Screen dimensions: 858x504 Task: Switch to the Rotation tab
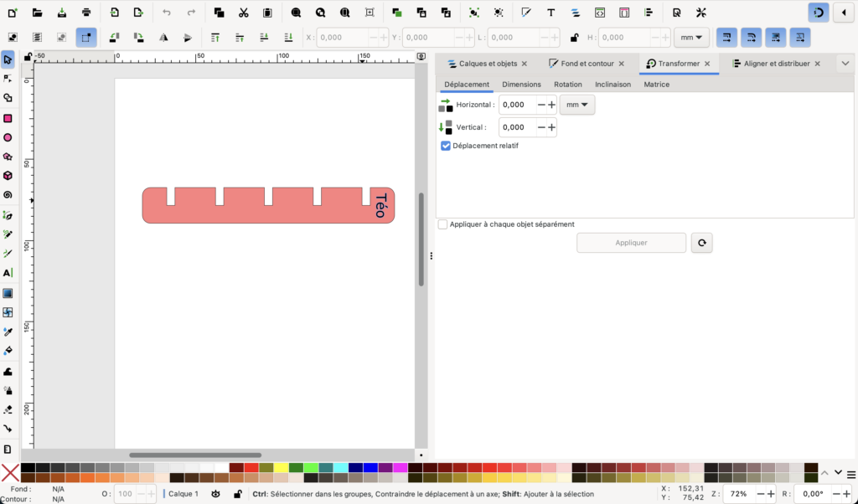[567, 85]
